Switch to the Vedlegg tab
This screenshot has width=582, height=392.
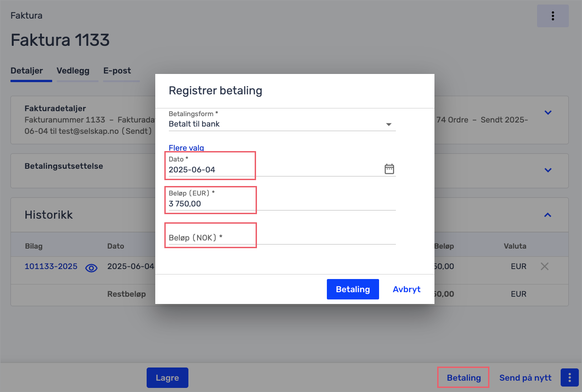pyautogui.click(x=73, y=71)
